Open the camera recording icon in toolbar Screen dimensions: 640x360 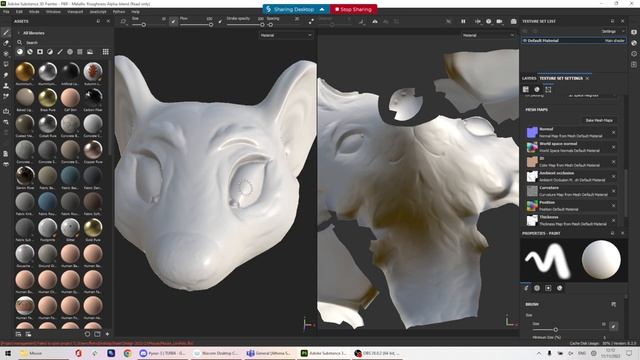click(499, 21)
